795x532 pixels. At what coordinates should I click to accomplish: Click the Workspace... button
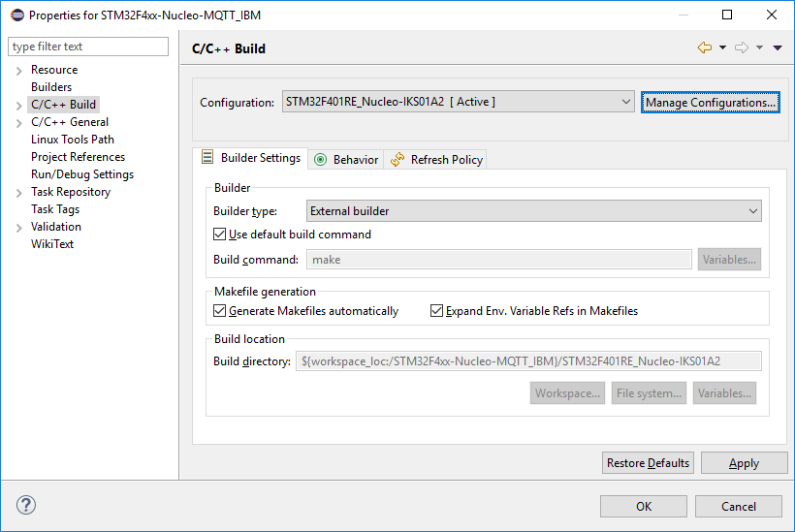[x=567, y=393]
